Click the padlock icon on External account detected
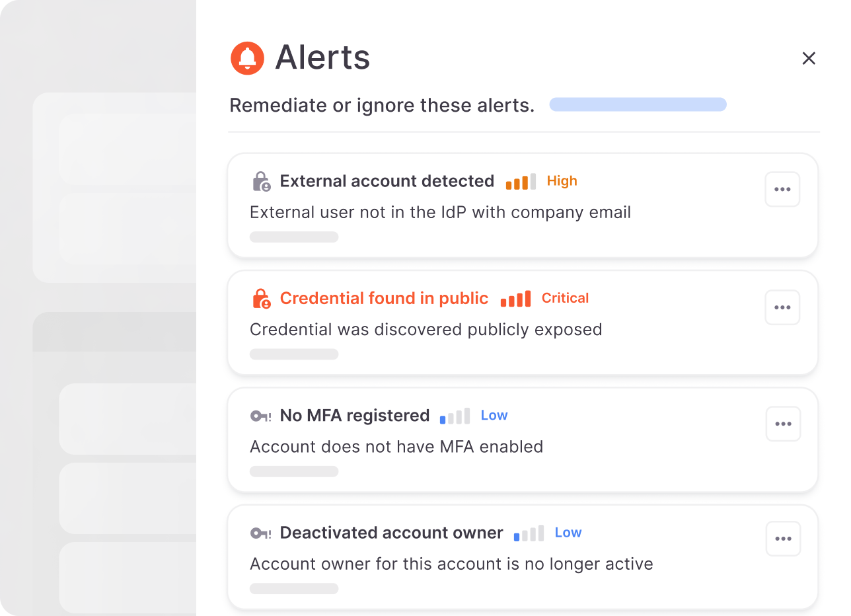 pos(261,180)
